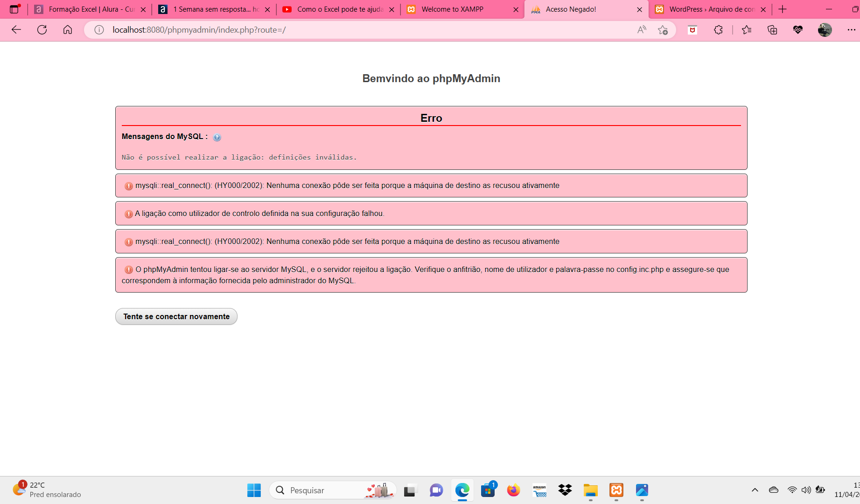Open the Extensions puzzle icon
Image resolution: width=860 pixels, height=504 pixels.
718,30
